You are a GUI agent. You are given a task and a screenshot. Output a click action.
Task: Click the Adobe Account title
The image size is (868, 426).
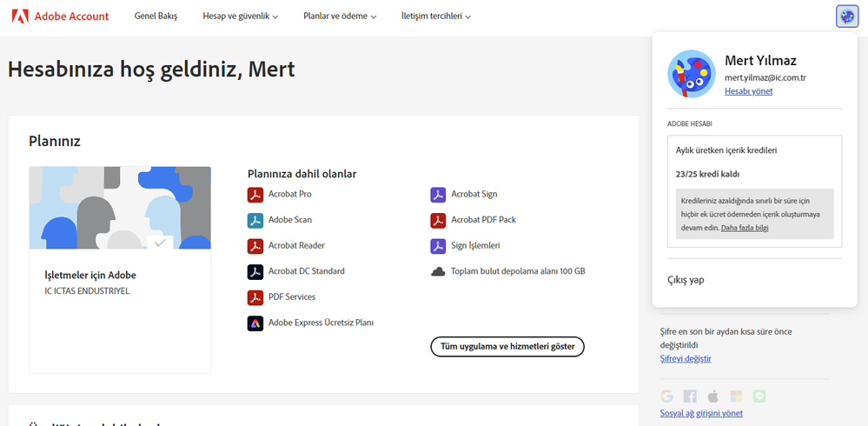[x=71, y=16]
